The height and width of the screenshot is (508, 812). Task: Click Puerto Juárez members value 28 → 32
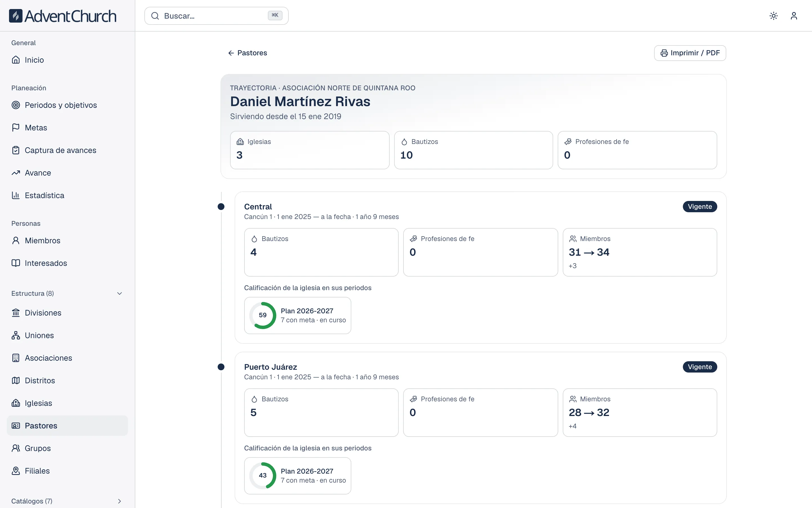(589, 412)
